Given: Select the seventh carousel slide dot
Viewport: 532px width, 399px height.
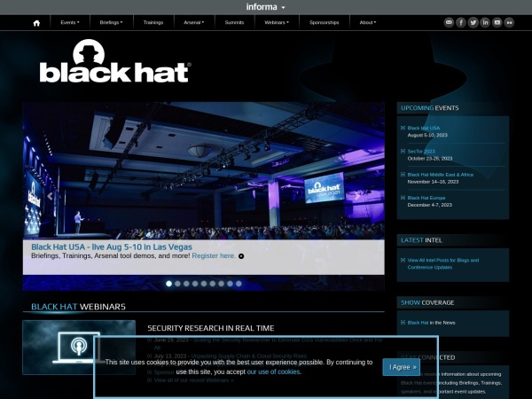Looking at the screenshot, I should (x=221, y=284).
